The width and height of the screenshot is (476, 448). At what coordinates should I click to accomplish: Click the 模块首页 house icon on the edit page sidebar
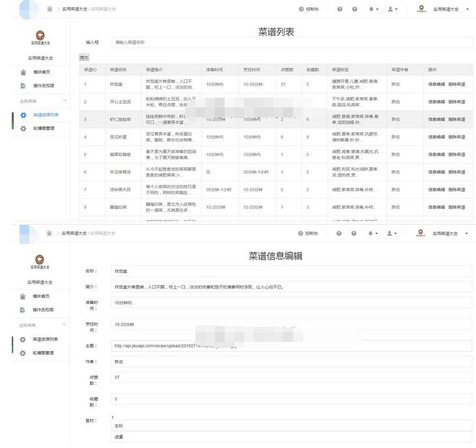23,296
